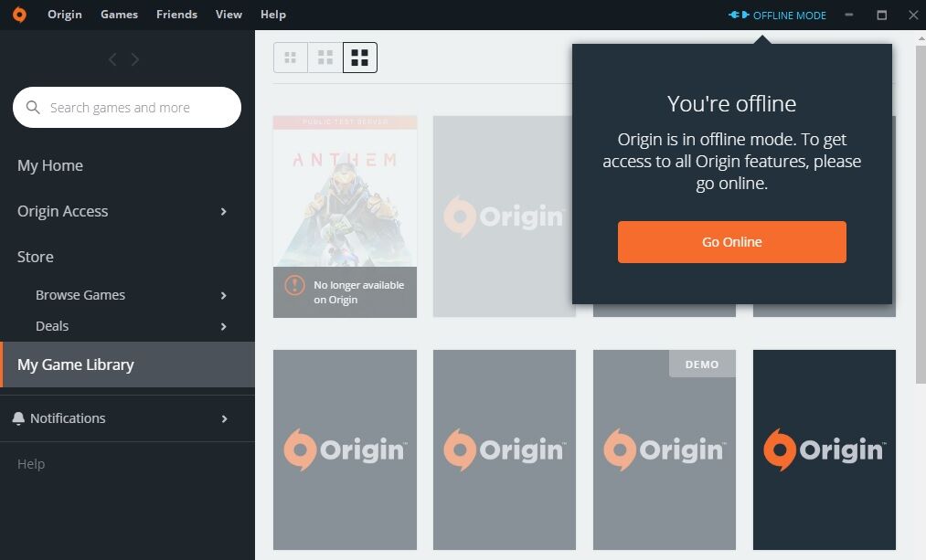926x560 pixels.
Task: Click the warning icon on Anthem tile
Action: (294, 286)
